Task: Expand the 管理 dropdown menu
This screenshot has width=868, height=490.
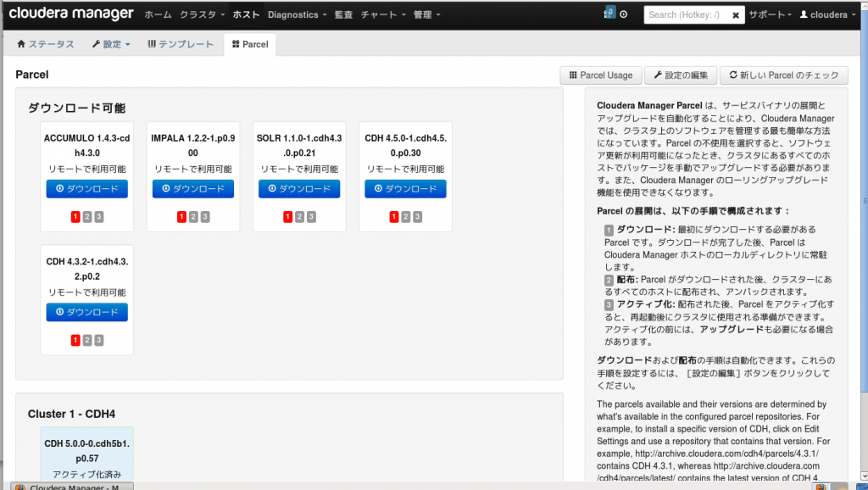Action: tap(427, 15)
